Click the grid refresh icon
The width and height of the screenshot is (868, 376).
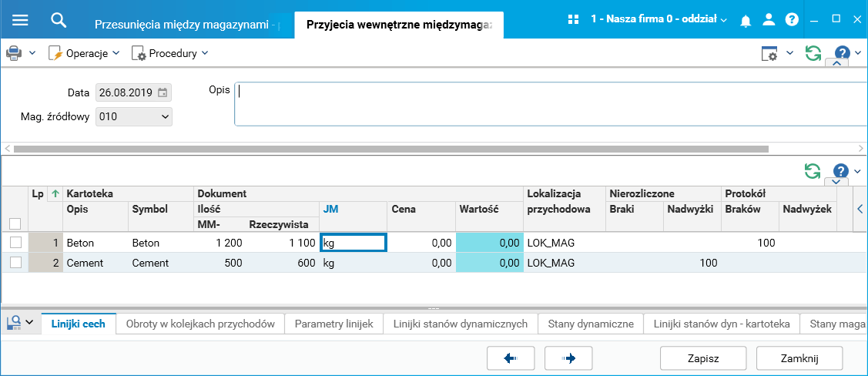813,171
